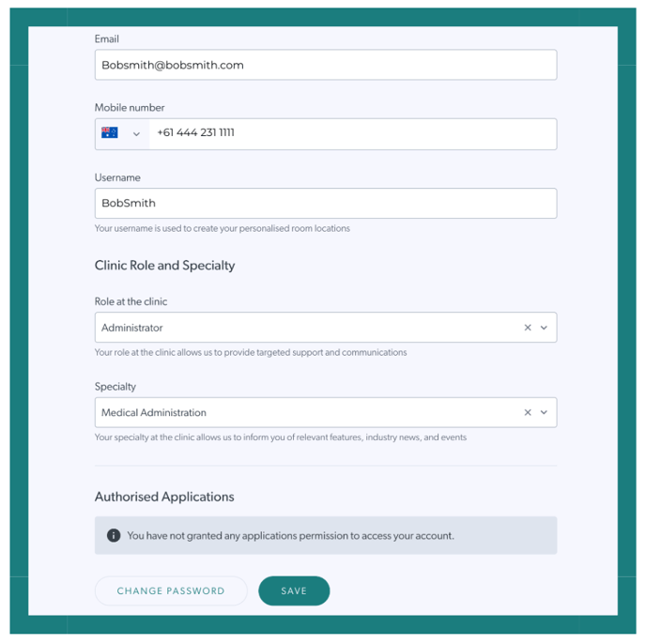Viewport: 646px width, 644px height.
Task: Click the Australian flag country icon
Action: 110,132
